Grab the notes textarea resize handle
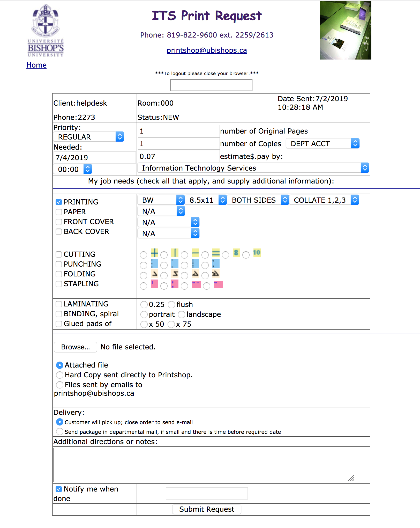The width and height of the screenshot is (420, 528). (351, 478)
